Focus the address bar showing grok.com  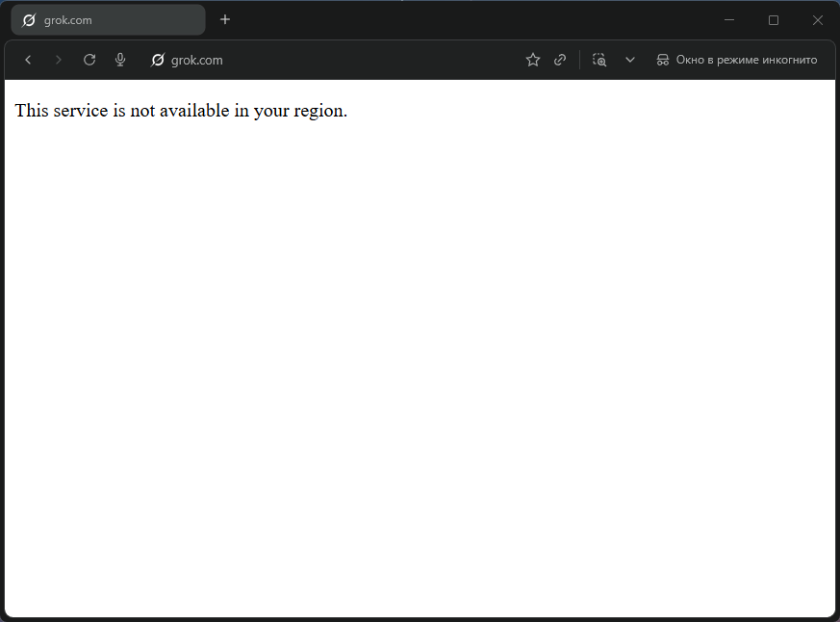(x=337, y=60)
